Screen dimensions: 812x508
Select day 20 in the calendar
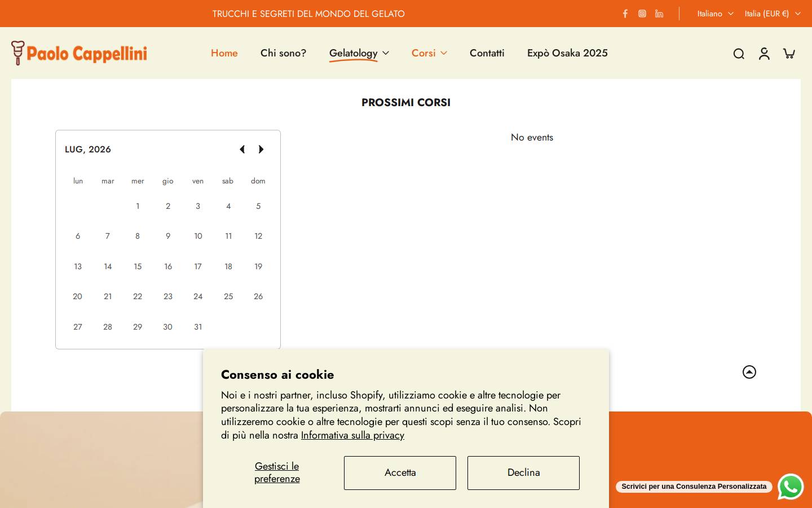click(x=77, y=296)
